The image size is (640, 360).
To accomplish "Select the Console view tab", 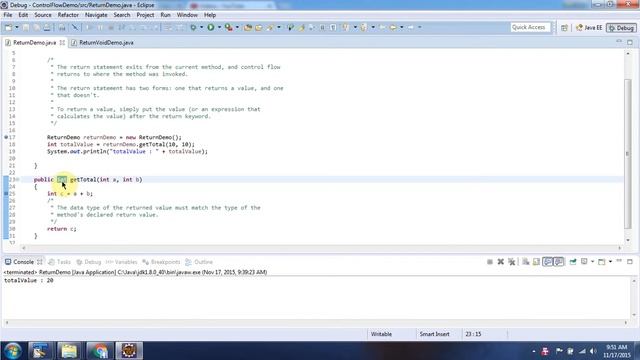I will pos(23,262).
